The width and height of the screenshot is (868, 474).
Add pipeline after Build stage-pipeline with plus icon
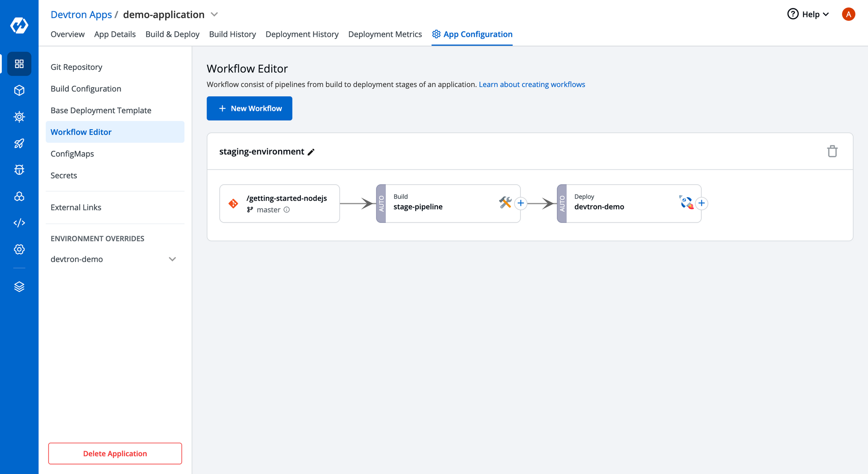[521, 203]
